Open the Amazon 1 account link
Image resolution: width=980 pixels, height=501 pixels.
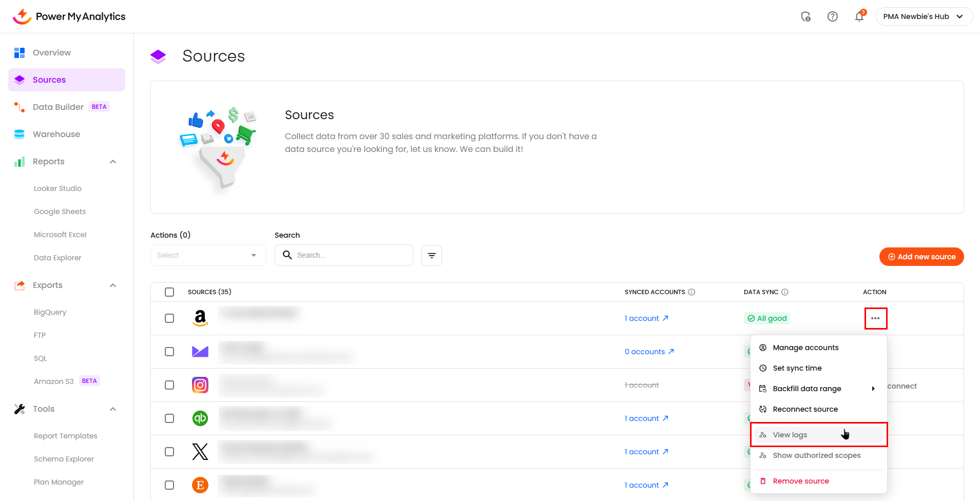pos(646,318)
